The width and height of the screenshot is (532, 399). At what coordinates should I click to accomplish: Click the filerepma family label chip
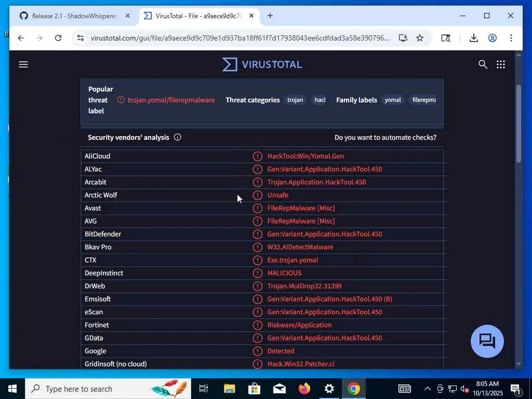click(x=423, y=100)
